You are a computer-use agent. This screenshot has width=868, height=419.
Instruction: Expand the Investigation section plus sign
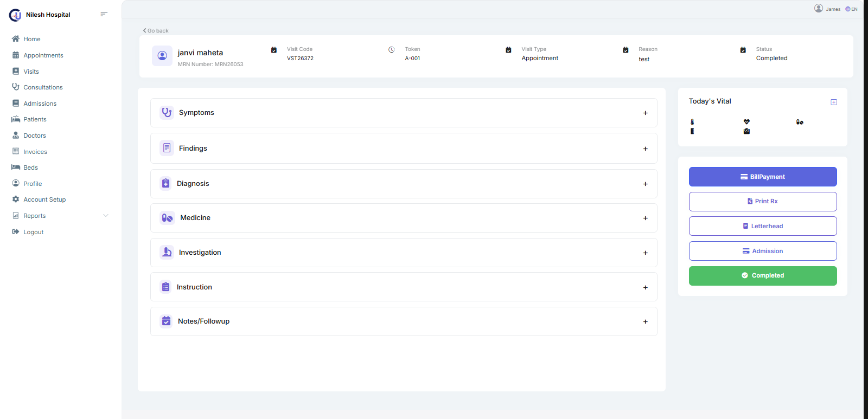(646, 253)
